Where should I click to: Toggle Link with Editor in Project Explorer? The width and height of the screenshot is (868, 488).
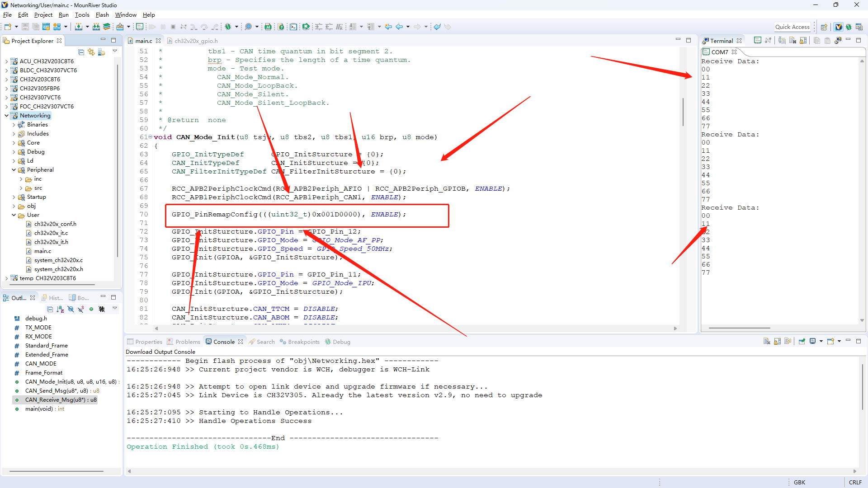pos(91,52)
